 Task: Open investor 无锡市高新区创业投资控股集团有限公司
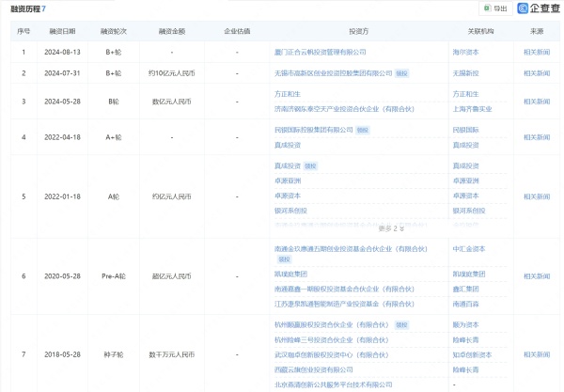[x=333, y=73]
